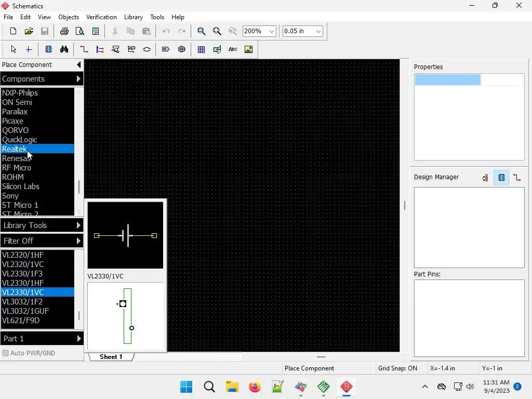
Task: Select the ST Micro 1 library
Action: click(x=37, y=205)
